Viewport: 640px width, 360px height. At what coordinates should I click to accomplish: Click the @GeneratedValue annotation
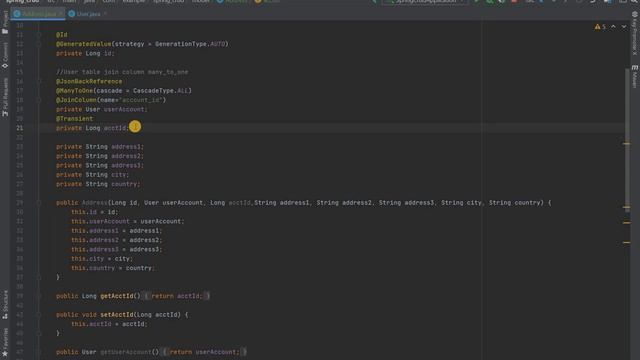(x=84, y=44)
